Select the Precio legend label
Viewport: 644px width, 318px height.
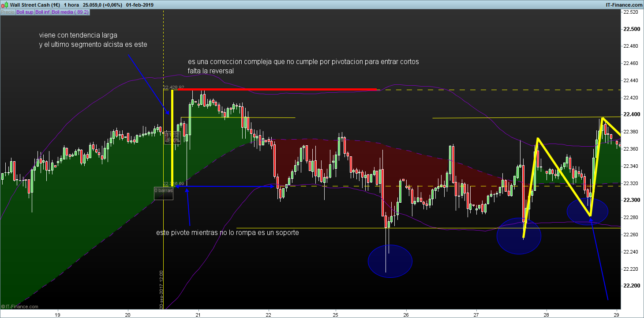7,12
